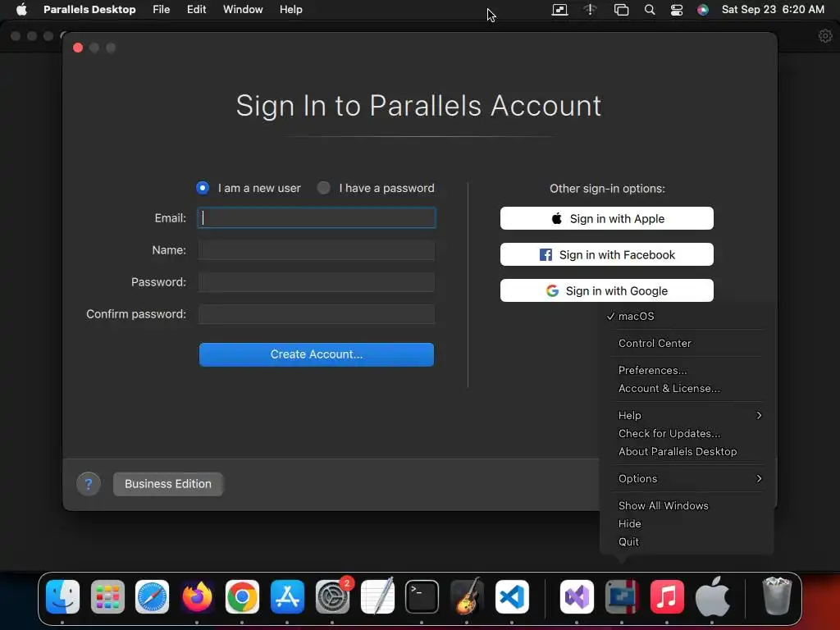Launch Firefox from the dock
The height and width of the screenshot is (630, 840).
click(197, 596)
